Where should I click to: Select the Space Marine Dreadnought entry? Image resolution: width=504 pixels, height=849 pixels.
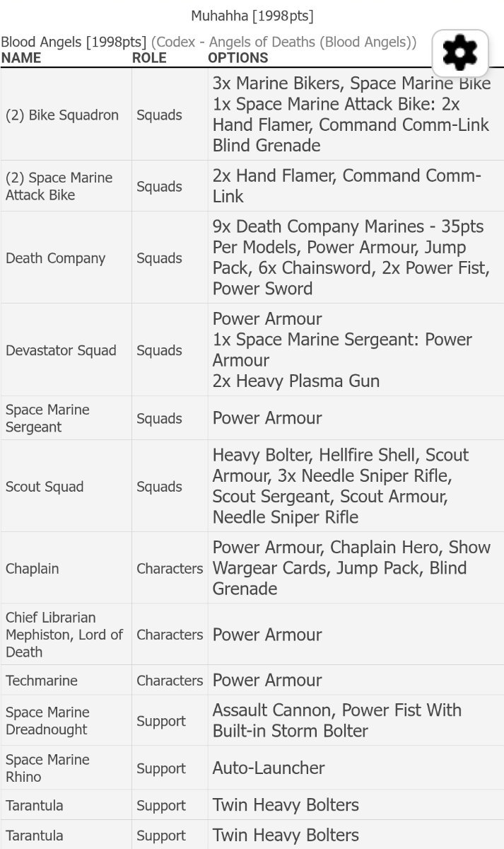(252, 721)
